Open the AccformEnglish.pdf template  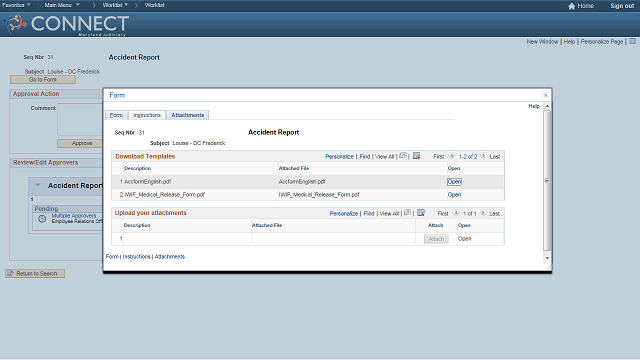(454, 182)
